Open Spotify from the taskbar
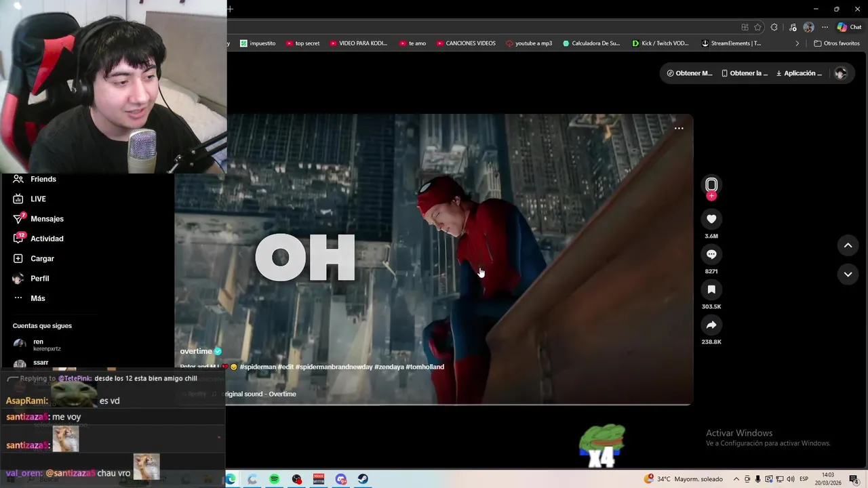 click(x=274, y=479)
